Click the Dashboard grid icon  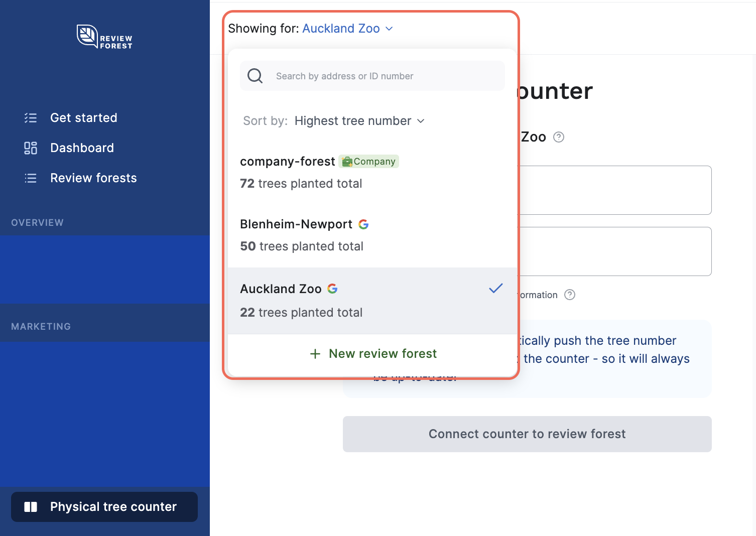coord(31,148)
